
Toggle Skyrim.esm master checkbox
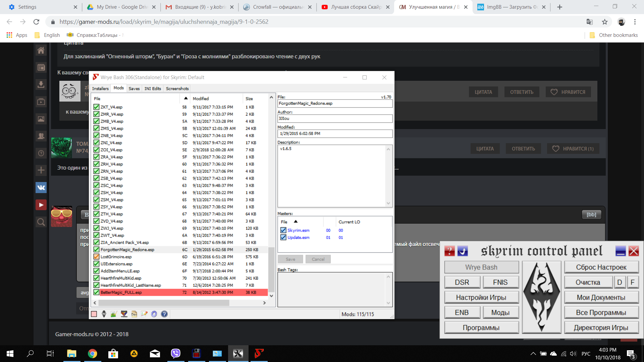point(283,230)
